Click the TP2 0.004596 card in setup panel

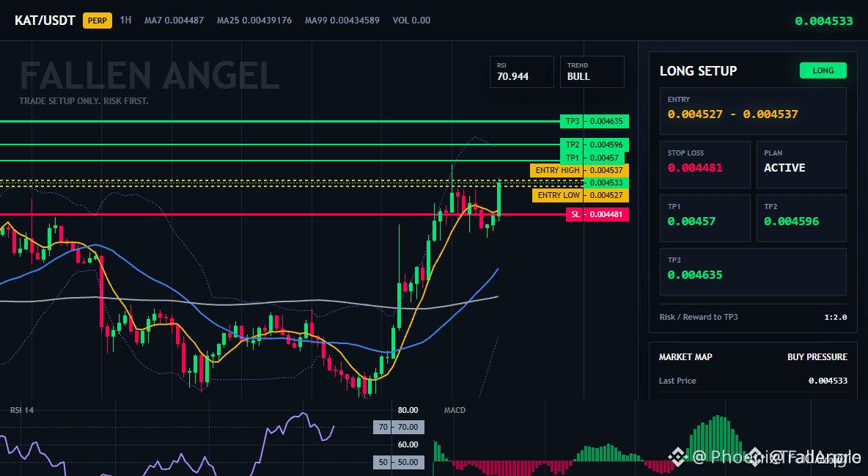click(801, 217)
